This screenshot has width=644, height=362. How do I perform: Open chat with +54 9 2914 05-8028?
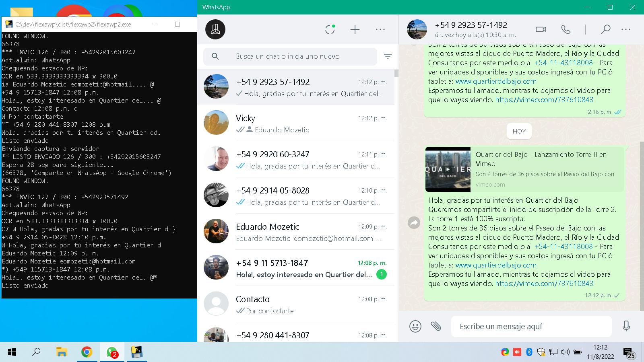point(296,195)
